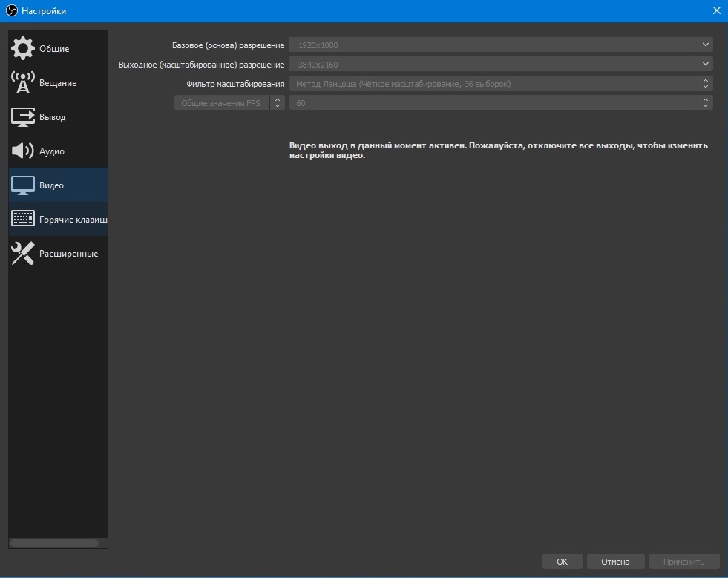Image resolution: width=728 pixels, height=578 pixels.
Task: Click the Общие значения FPS combo box
Action: [x=229, y=103]
